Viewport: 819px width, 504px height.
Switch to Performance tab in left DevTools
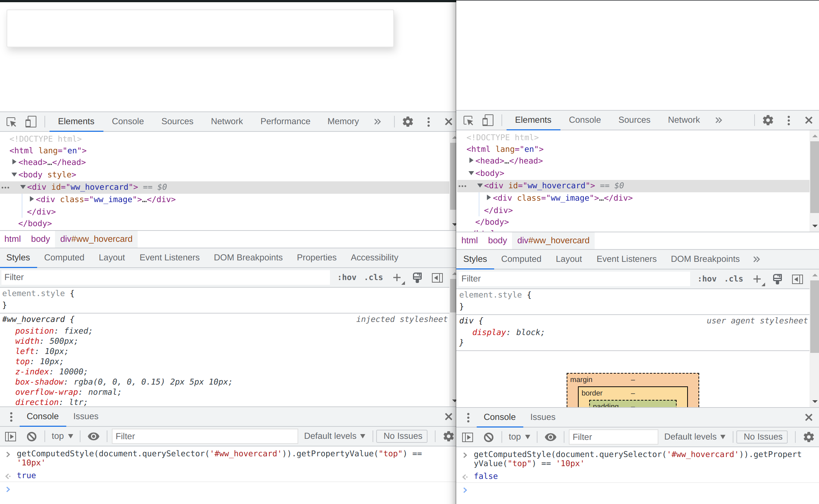tap(285, 122)
